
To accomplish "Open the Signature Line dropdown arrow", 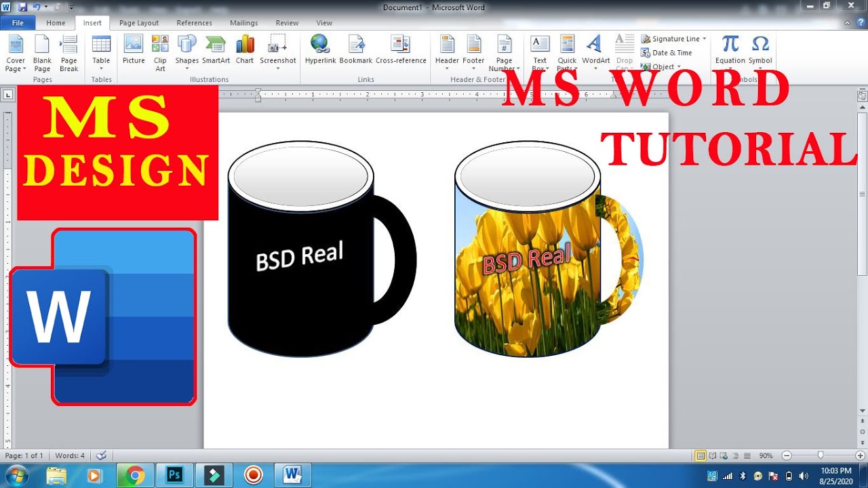I will (705, 39).
